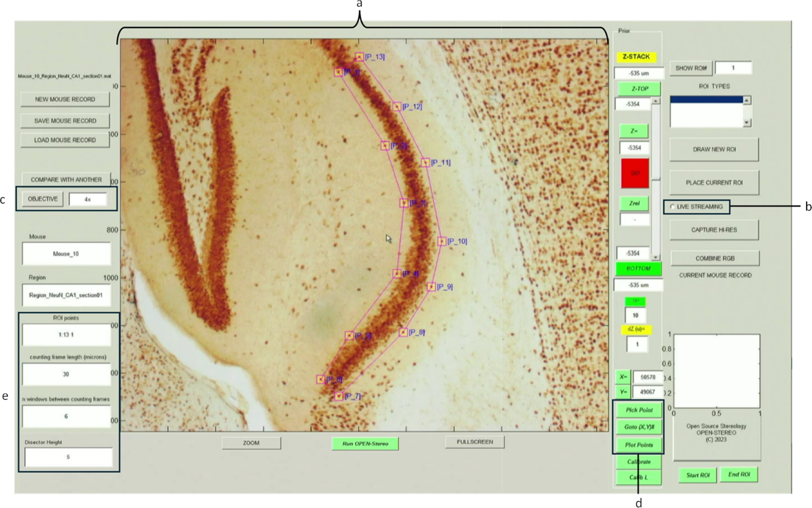Set the BOTTOM z position
Image resolution: width=812 pixels, height=508 pixels.
638,269
